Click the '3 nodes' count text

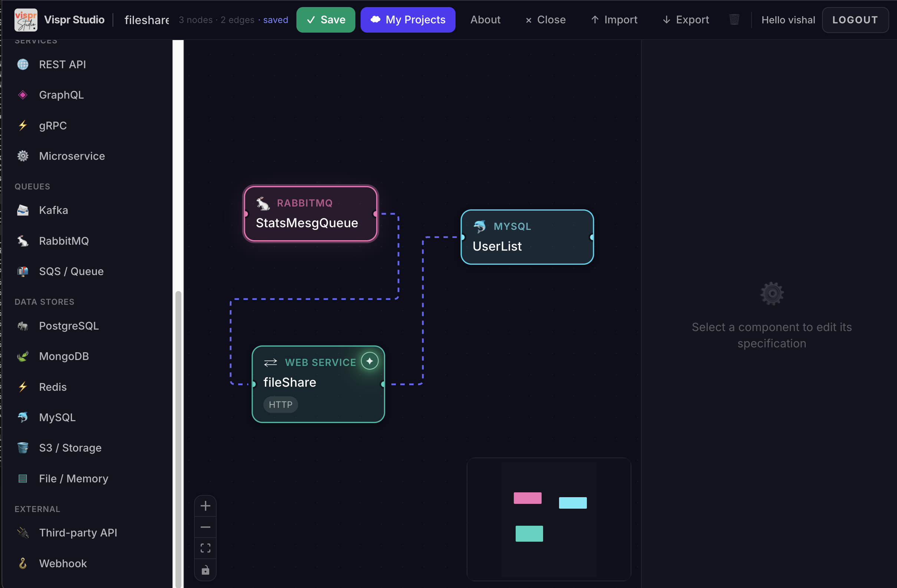pos(195,20)
